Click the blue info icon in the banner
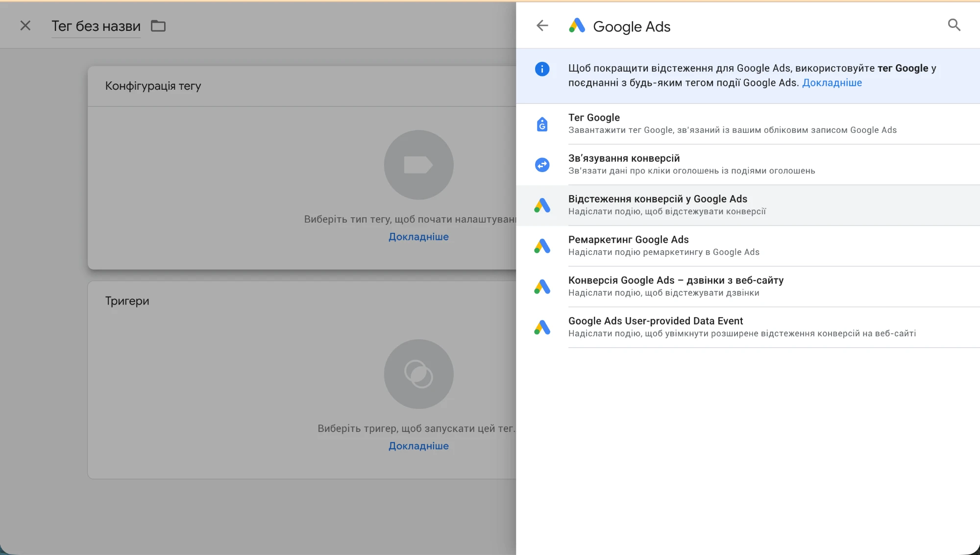 542,69
